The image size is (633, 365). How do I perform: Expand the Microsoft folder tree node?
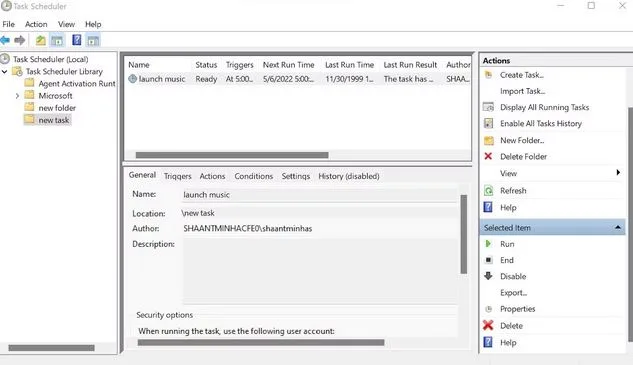point(17,96)
